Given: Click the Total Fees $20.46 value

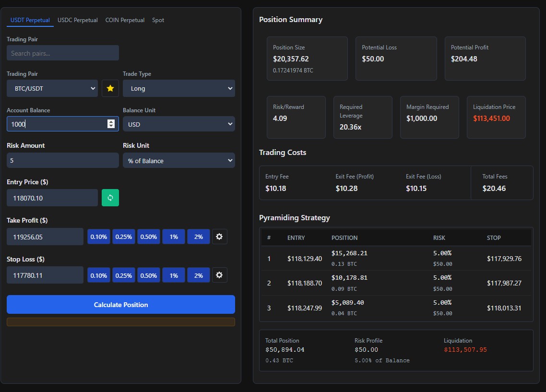Looking at the screenshot, I should tap(494, 189).
